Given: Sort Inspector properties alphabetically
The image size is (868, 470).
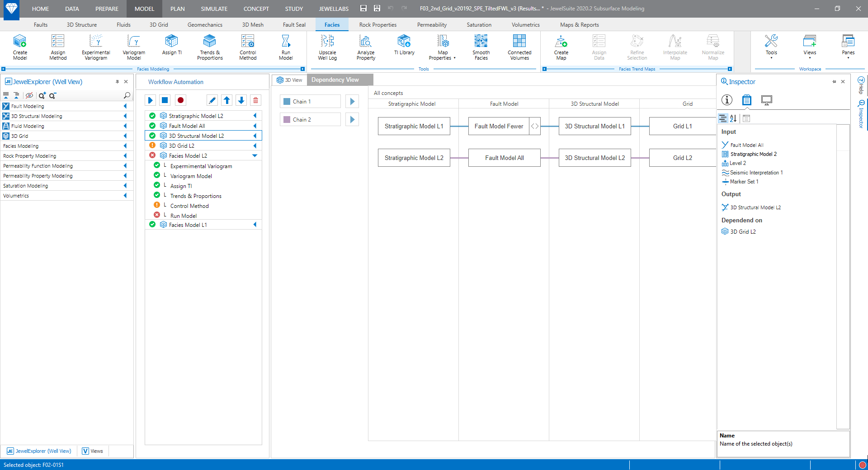Looking at the screenshot, I should click(x=733, y=118).
